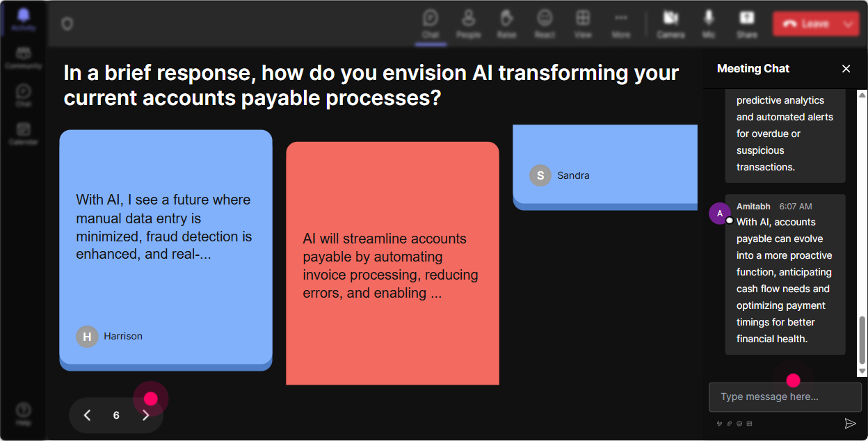Open Community in the left sidebar
This screenshot has width=868, height=441.
tap(24, 58)
